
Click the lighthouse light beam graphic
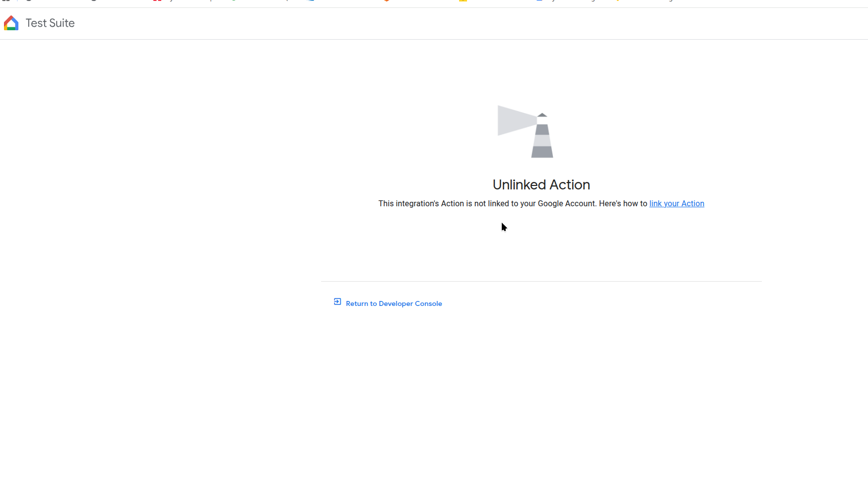(x=514, y=120)
